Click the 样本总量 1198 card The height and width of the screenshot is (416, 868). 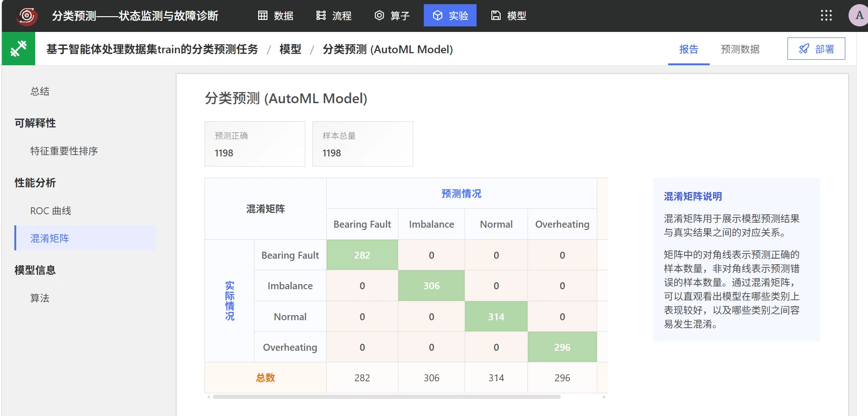[x=363, y=144]
